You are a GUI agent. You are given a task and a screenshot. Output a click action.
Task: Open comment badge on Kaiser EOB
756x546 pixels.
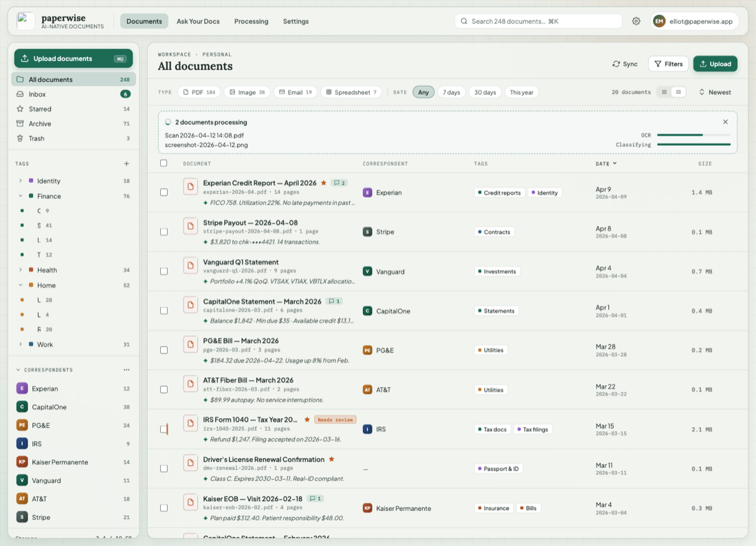pos(315,499)
